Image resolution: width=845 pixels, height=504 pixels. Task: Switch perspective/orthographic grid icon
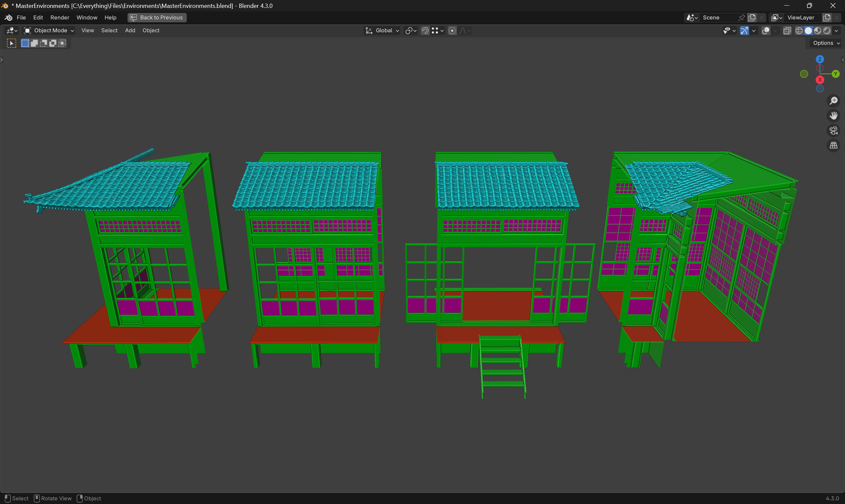click(833, 145)
